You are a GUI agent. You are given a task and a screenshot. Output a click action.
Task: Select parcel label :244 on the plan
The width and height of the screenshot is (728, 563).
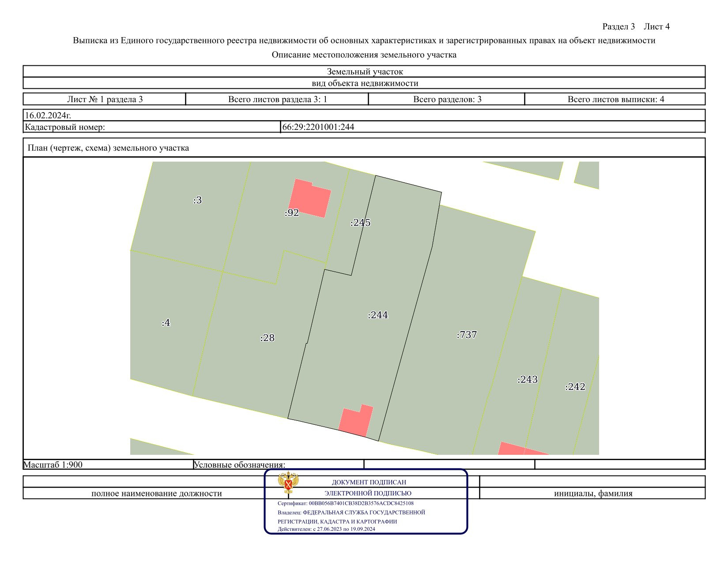coord(378,315)
